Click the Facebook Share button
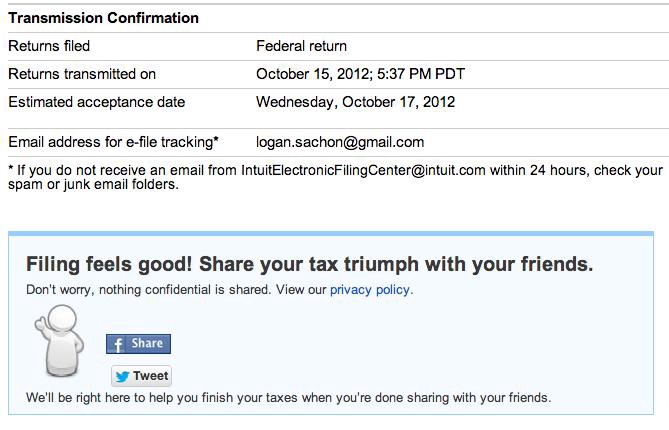This screenshot has width=669, height=430. tap(138, 344)
